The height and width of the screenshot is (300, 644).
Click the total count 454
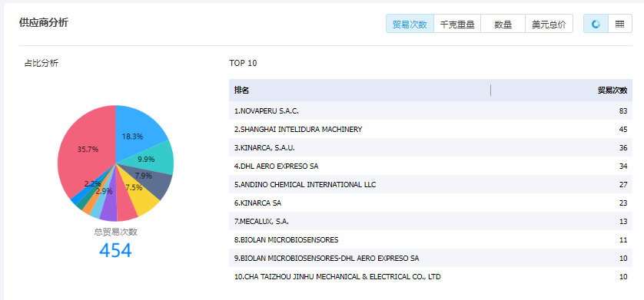115,250
